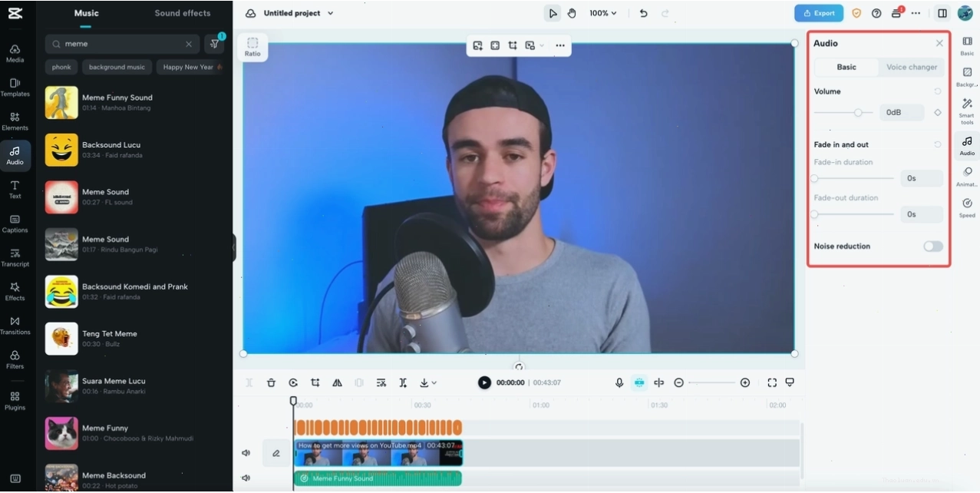This screenshot has height=493, width=980.
Task: Zoom out timeline with minus icon
Action: 678,382
